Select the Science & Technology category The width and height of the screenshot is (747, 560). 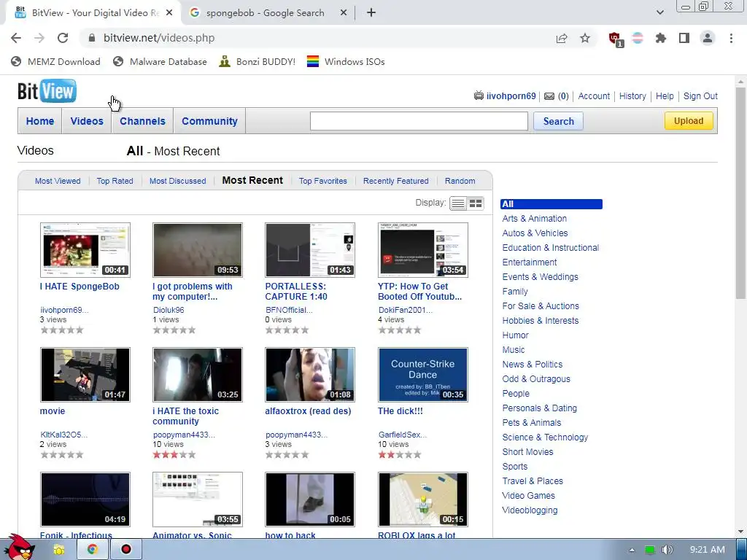[x=545, y=437]
